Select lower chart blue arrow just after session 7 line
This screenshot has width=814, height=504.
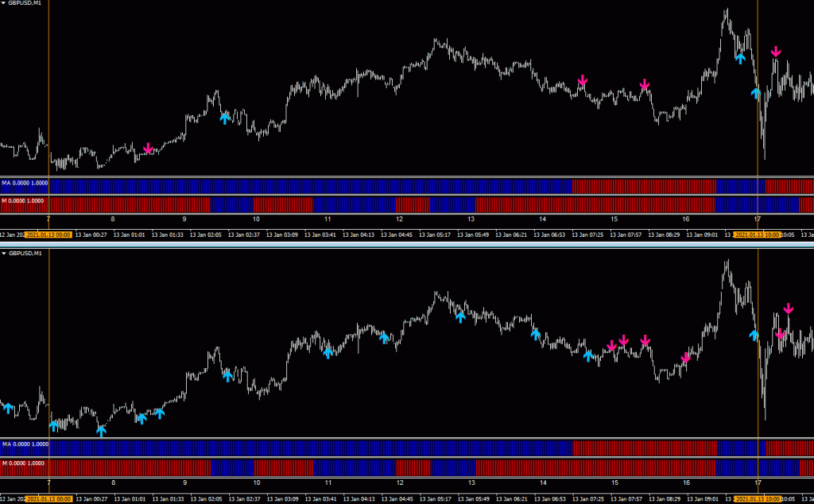click(54, 425)
